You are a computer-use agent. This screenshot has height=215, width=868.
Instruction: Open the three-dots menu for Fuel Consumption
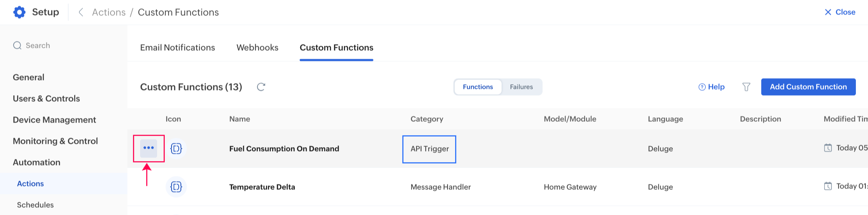pos(149,148)
